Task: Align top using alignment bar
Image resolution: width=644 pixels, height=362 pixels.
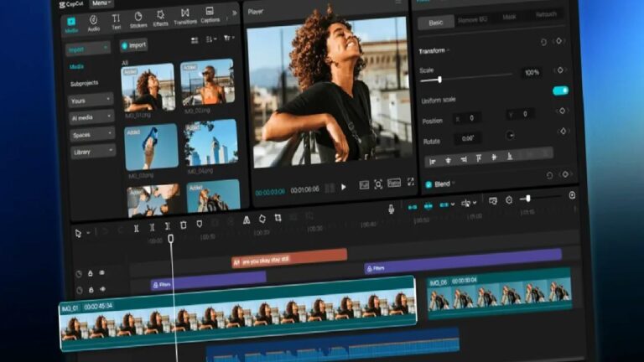Action: coord(479,158)
